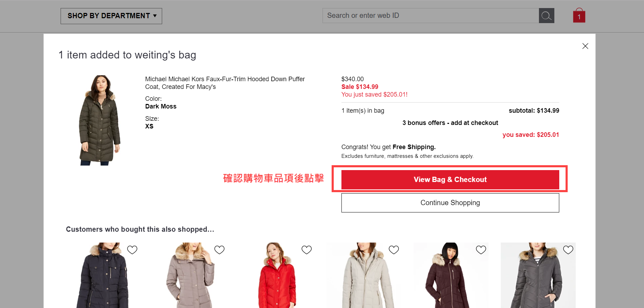Favorite the taupe fur-collar coat
This screenshot has width=644, height=308.
(219, 250)
